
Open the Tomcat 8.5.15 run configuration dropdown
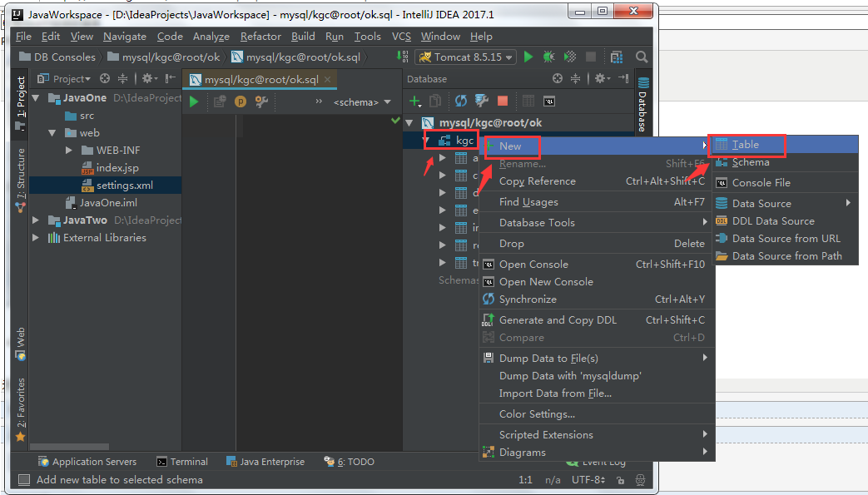(x=466, y=57)
